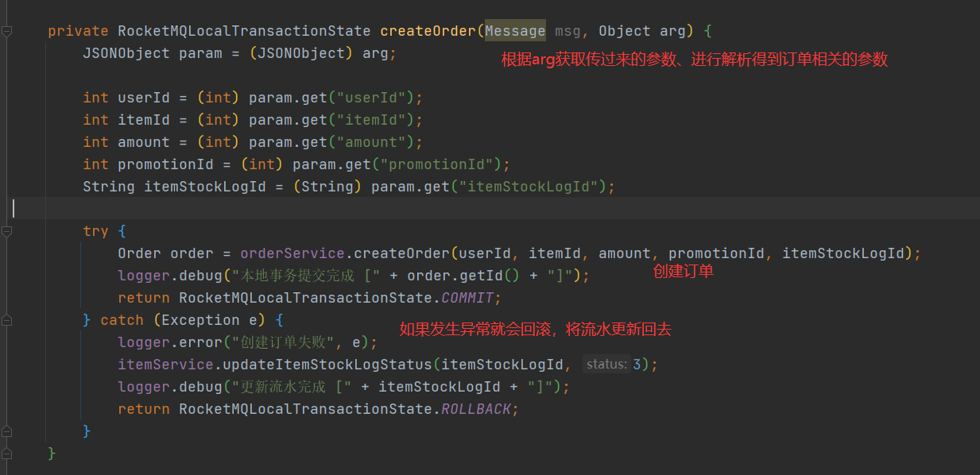
Task: Click the createOrder method name in the signature
Action: click(x=428, y=31)
